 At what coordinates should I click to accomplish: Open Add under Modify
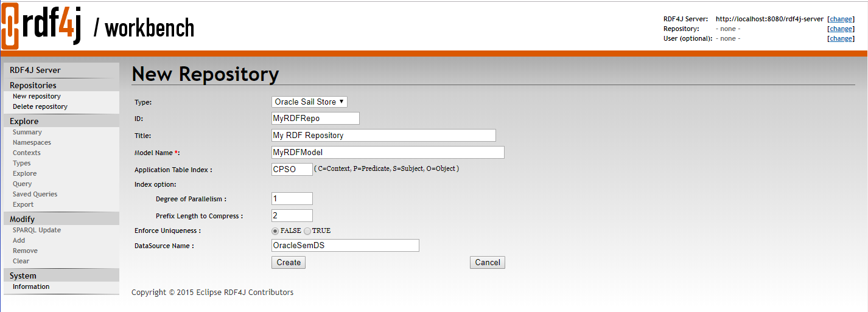coord(19,240)
